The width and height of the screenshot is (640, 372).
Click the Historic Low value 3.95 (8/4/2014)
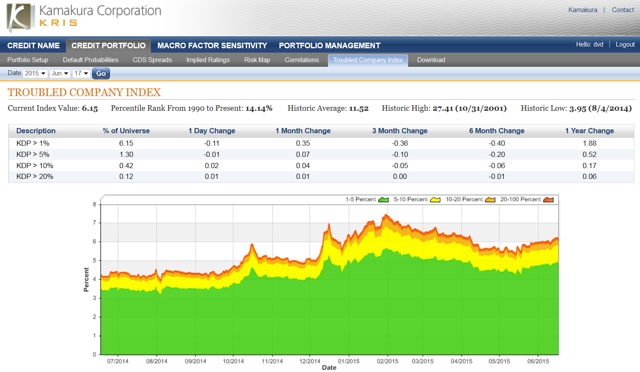[x=600, y=108]
